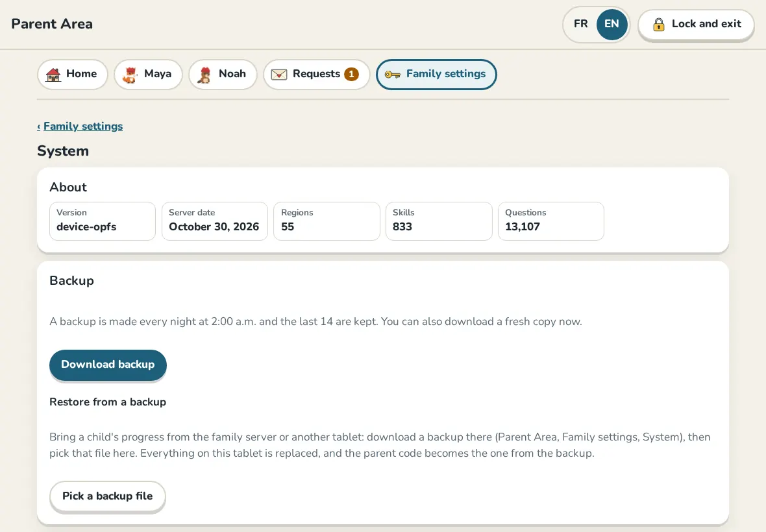Select the Family settings tab

(x=436, y=74)
